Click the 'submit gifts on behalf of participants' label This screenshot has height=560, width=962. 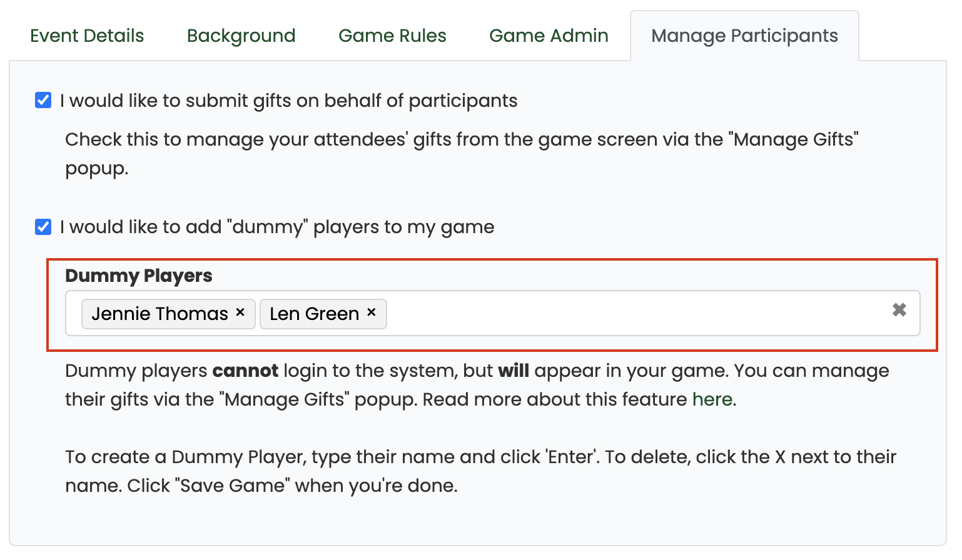pyautogui.click(x=289, y=101)
